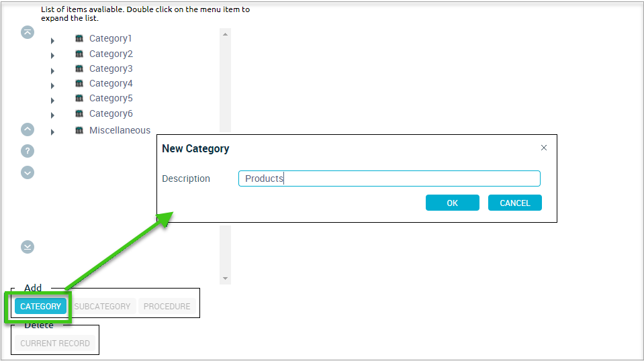This screenshot has width=644, height=361.
Task: Click the list scrollbar down arrow
Action: (x=225, y=278)
